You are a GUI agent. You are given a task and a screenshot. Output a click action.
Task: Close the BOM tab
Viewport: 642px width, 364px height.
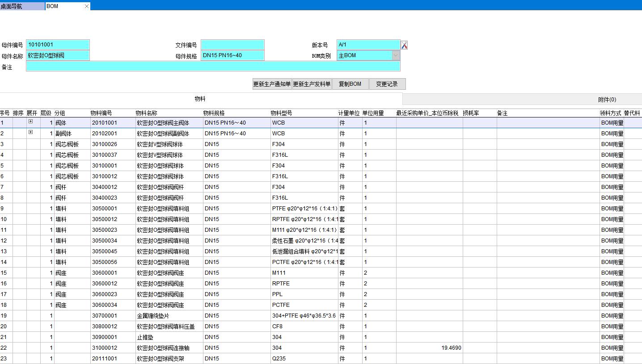pos(87,6)
